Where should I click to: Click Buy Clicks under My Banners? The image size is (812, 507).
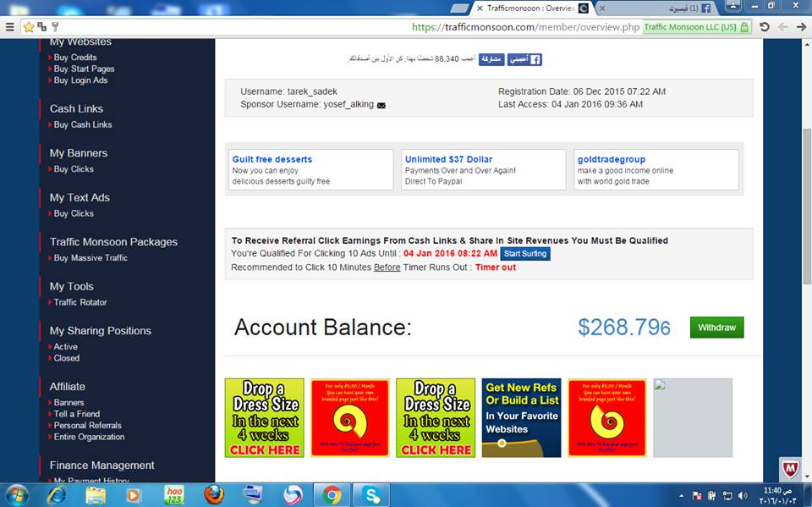74,169
